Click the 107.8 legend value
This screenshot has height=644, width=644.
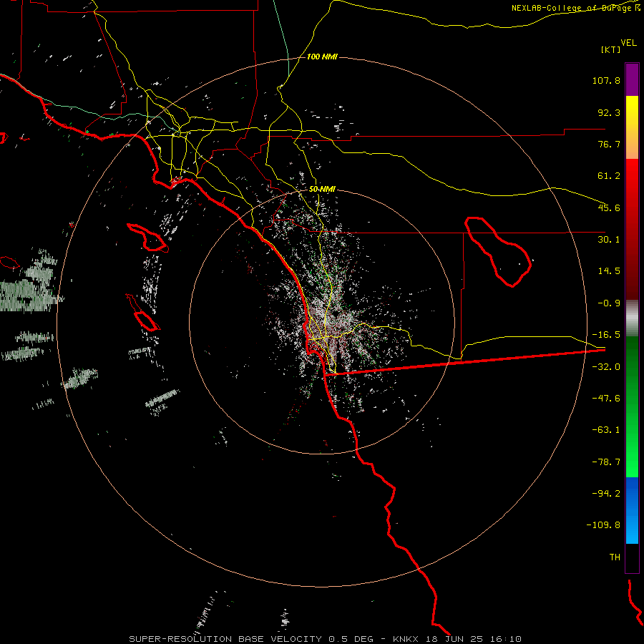point(606,80)
